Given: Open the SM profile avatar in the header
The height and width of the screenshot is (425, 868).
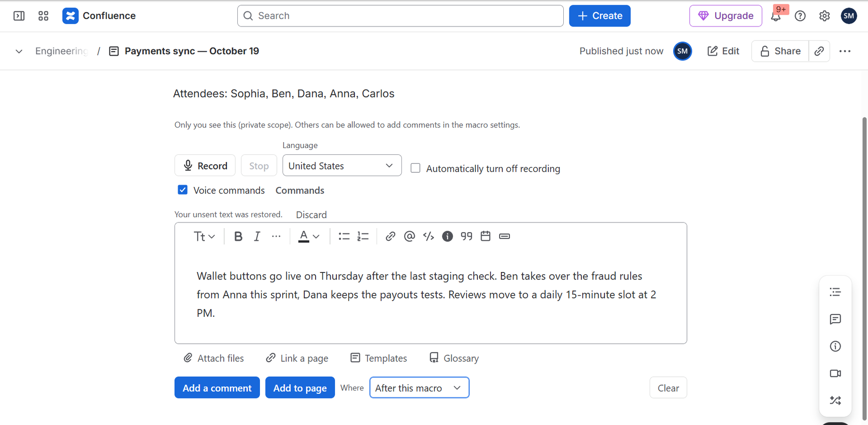Looking at the screenshot, I should click(849, 16).
